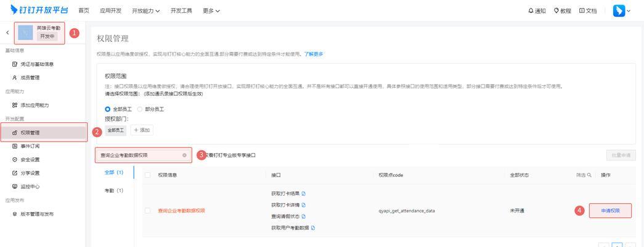Click 获取打卡结果 interface text

285,193
